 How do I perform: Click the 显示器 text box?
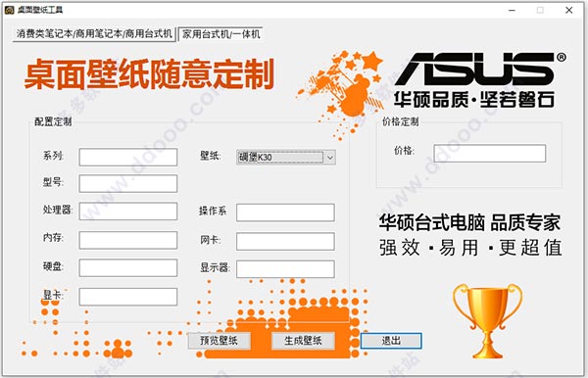[x=285, y=269]
